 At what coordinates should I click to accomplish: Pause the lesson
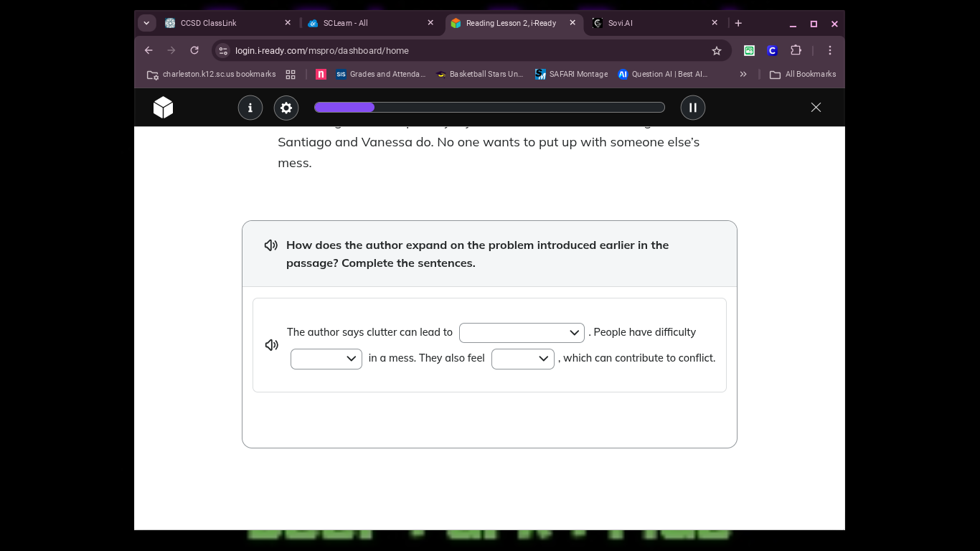(x=693, y=108)
